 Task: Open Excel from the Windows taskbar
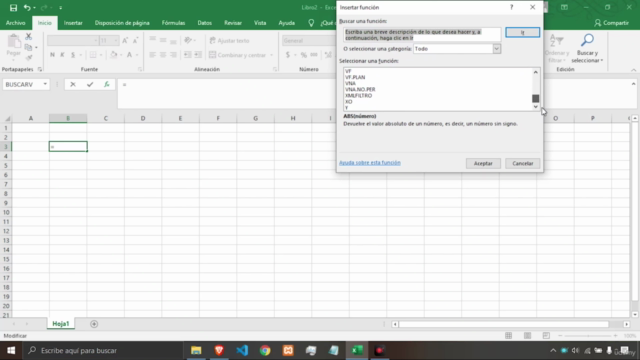357,350
